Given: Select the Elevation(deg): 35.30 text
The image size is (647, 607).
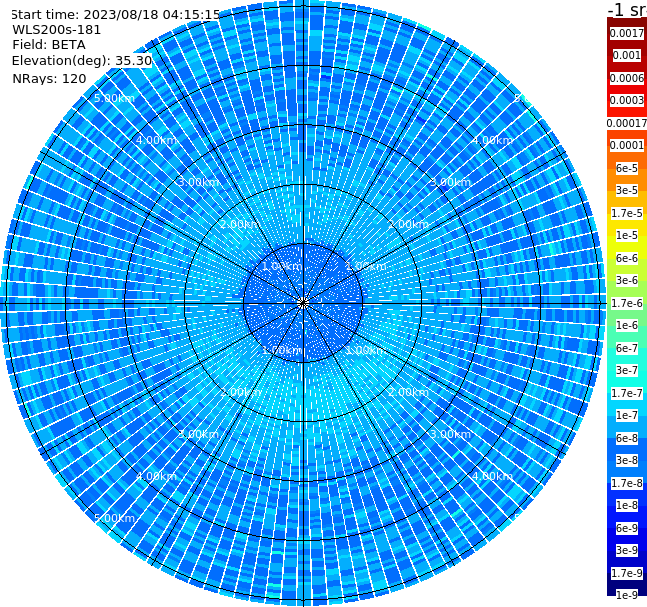Looking at the screenshot, I should 82,61.
